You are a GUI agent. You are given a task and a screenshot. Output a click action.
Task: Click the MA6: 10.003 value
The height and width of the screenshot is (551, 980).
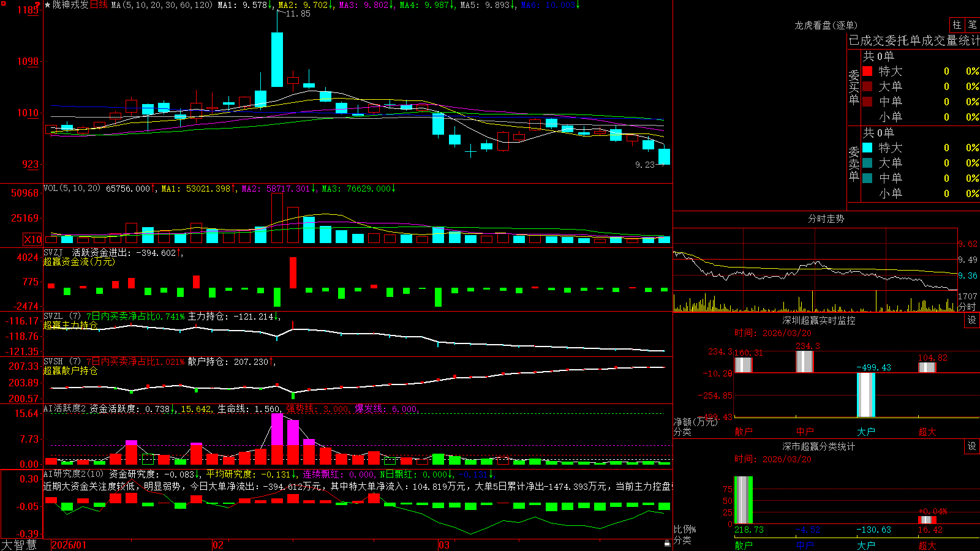coord(549,5)
